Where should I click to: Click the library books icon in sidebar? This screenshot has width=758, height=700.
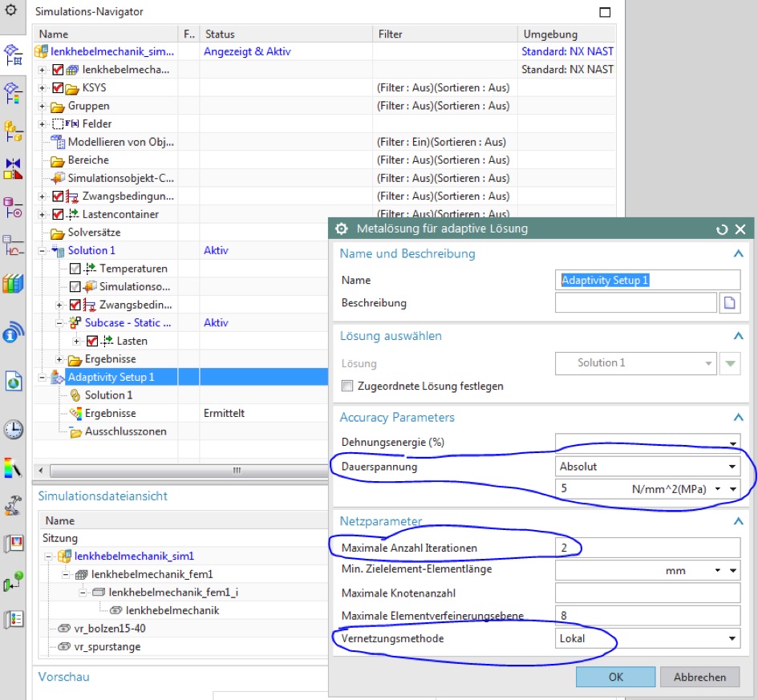click(13, 283)
